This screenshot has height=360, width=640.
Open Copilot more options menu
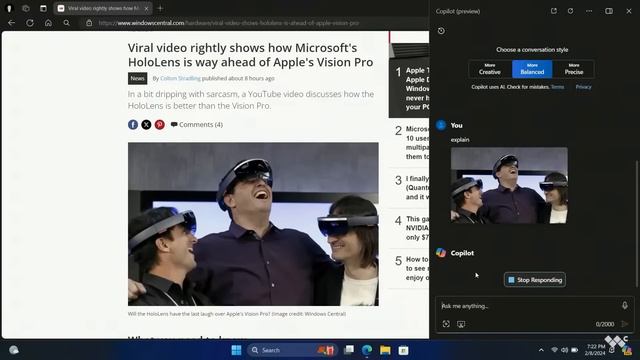(x=589, y=11)
